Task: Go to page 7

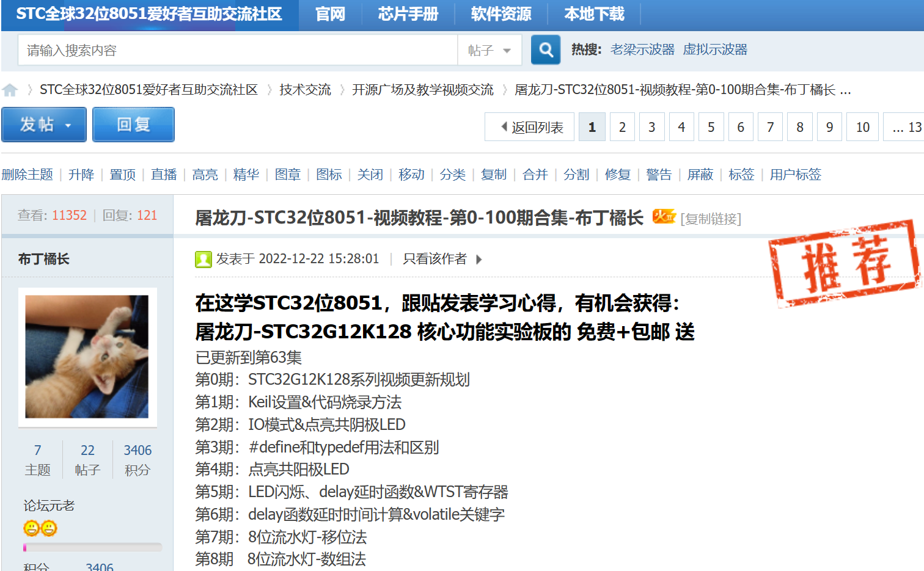Action: [771, 127]
